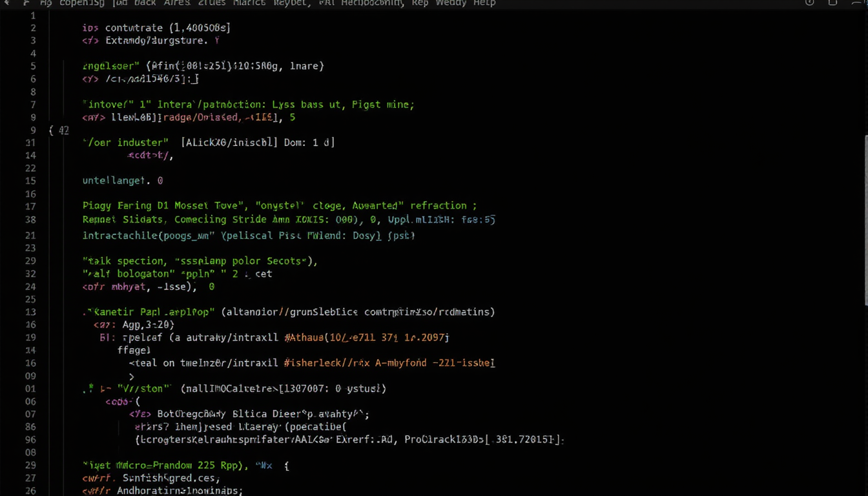868x496 pixels.
Task: Click line number 21 in the gutter
Action: [30, 236]
